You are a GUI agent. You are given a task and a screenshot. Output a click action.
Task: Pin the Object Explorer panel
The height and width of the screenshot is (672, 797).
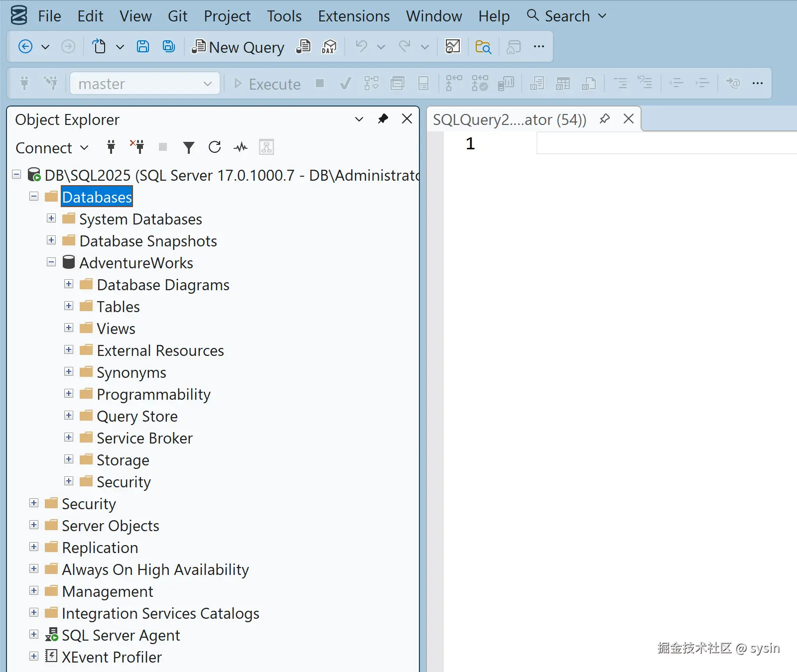click(x=383, y=118)
